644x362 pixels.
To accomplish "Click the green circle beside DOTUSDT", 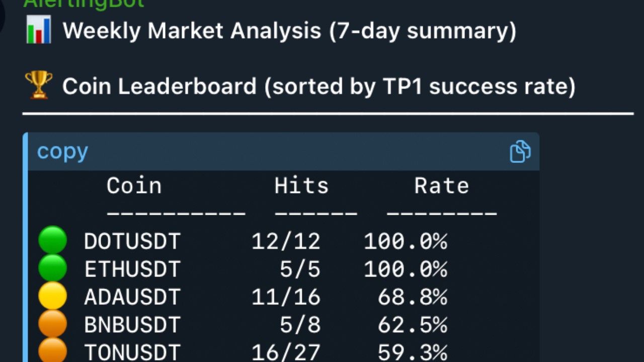I will (x=53, y=240).
